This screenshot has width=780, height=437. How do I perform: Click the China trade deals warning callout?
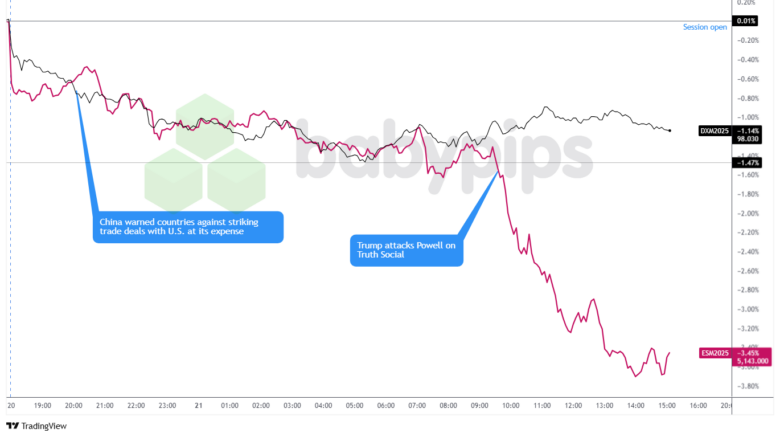click(x=187, y=228)
